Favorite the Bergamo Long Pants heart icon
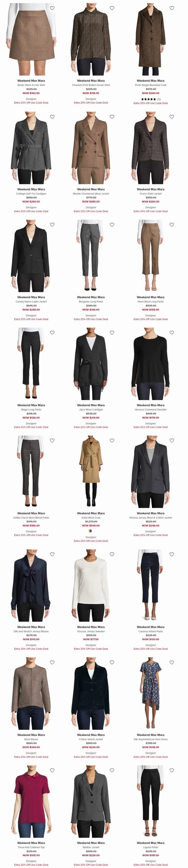This screenshot has width=188, height=868. point(112,224)
